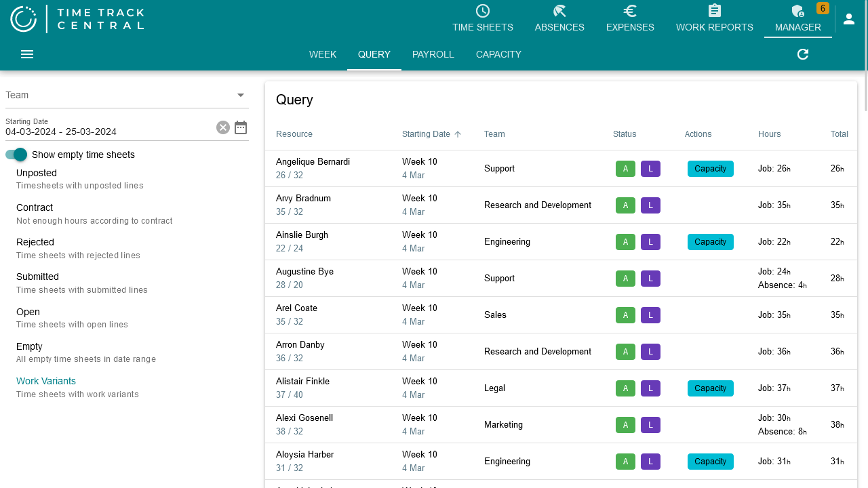Open the hamburger menu
Viewport: 868px width, 488px height.
click(x=27, y=54)
